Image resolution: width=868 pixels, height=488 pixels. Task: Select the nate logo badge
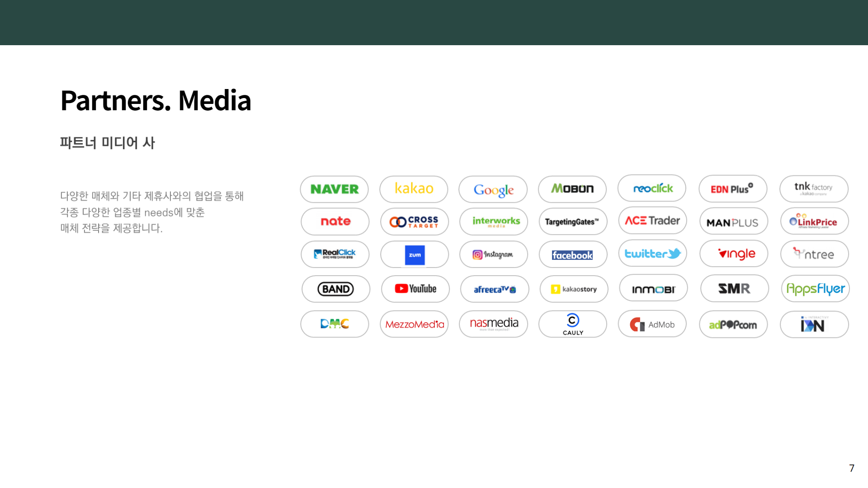coord(335,221)
